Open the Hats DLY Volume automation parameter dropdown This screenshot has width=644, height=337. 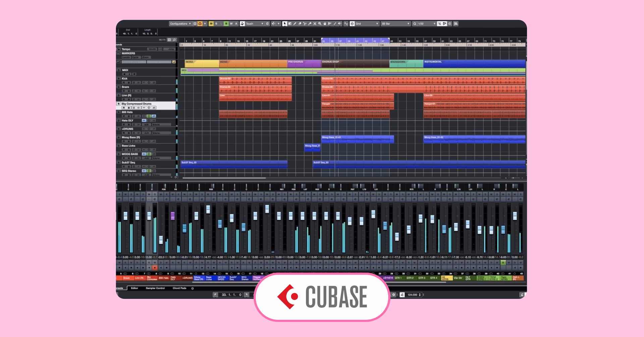click(162, 124)
